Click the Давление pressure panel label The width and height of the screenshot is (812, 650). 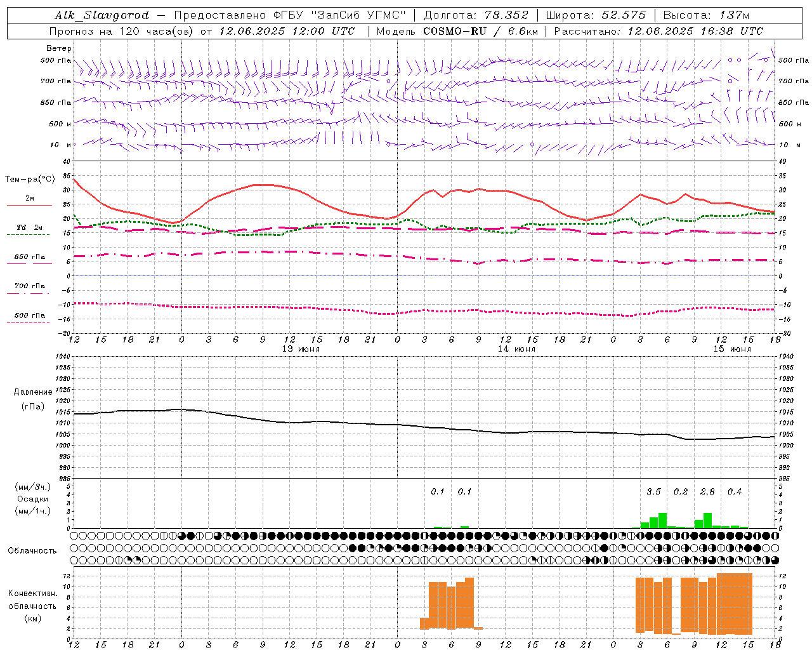click(33, 392)
